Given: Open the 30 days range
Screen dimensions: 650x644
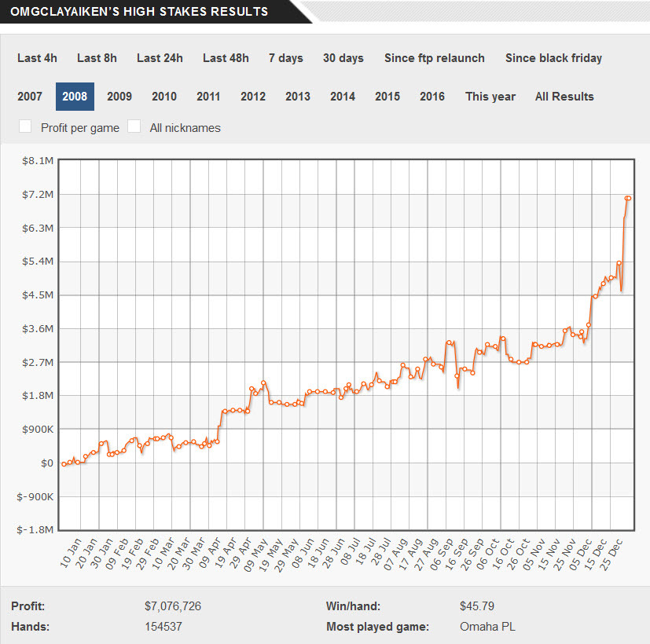Looking at the screenshot, I should click(x=343, y=58).
